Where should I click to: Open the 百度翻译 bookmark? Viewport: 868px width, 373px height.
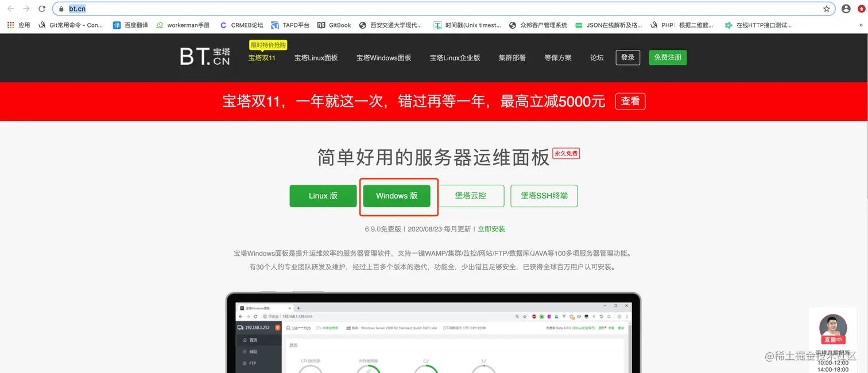(130, 25)
